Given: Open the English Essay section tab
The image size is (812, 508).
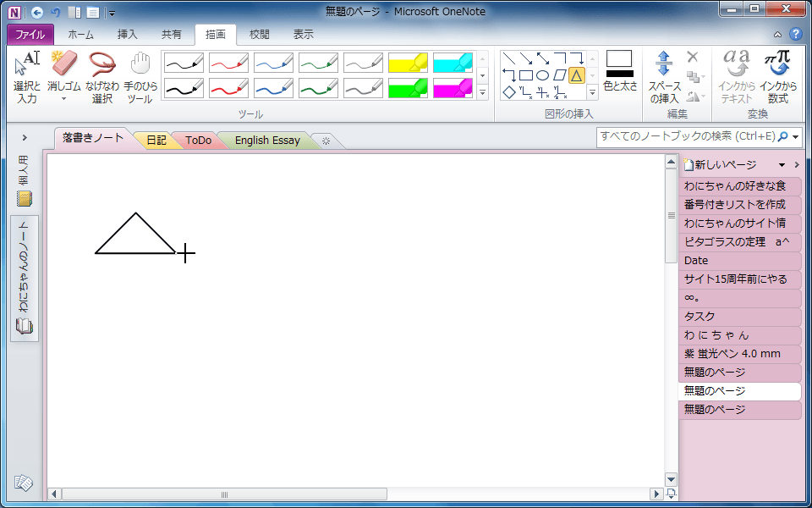Looking at the screenshot, I should coord(267,141).
